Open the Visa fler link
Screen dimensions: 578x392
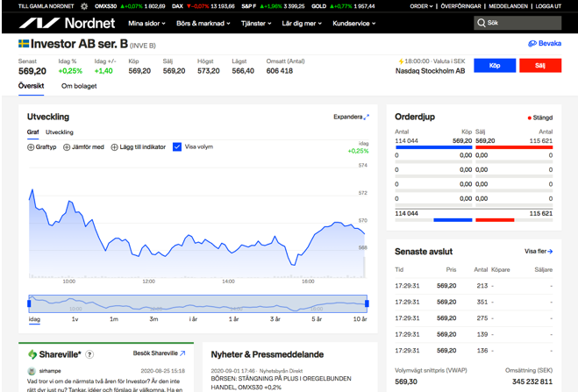(x=539, y=252)
